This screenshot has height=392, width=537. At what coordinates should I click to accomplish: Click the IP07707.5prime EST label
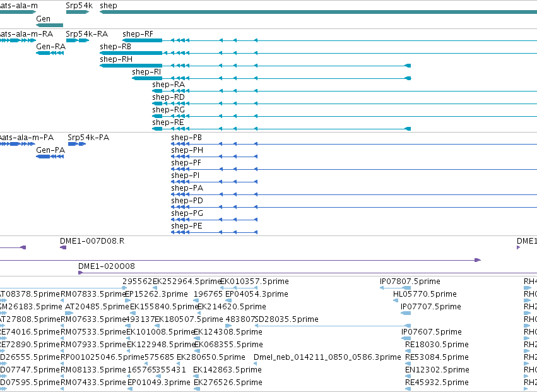(x=431, y=307)
